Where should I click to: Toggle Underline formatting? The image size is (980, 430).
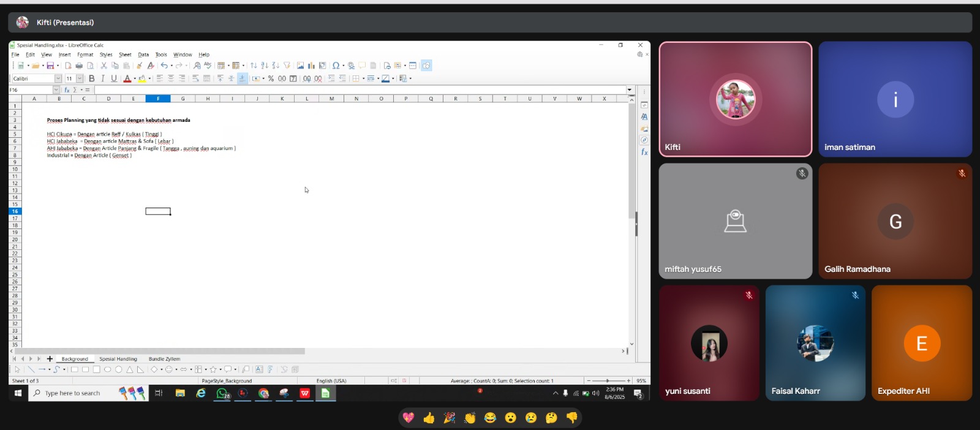coord(114,78)
